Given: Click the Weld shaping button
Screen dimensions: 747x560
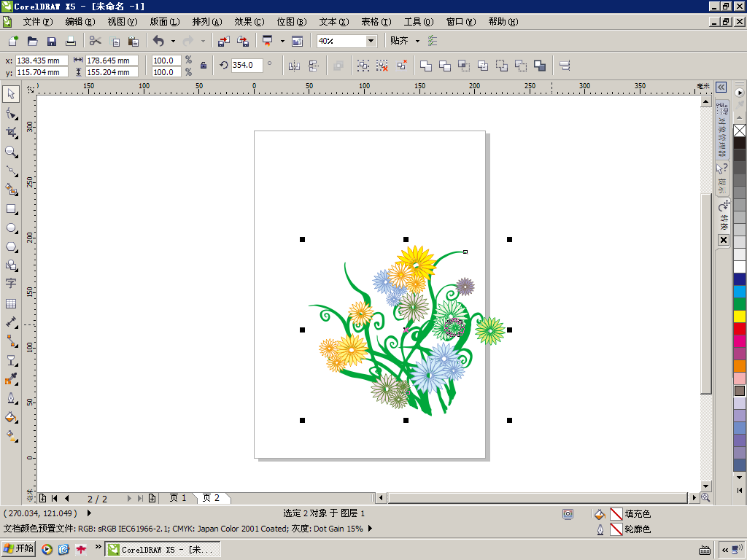Looking at the screenshot, I should click(x=426, y=66).
